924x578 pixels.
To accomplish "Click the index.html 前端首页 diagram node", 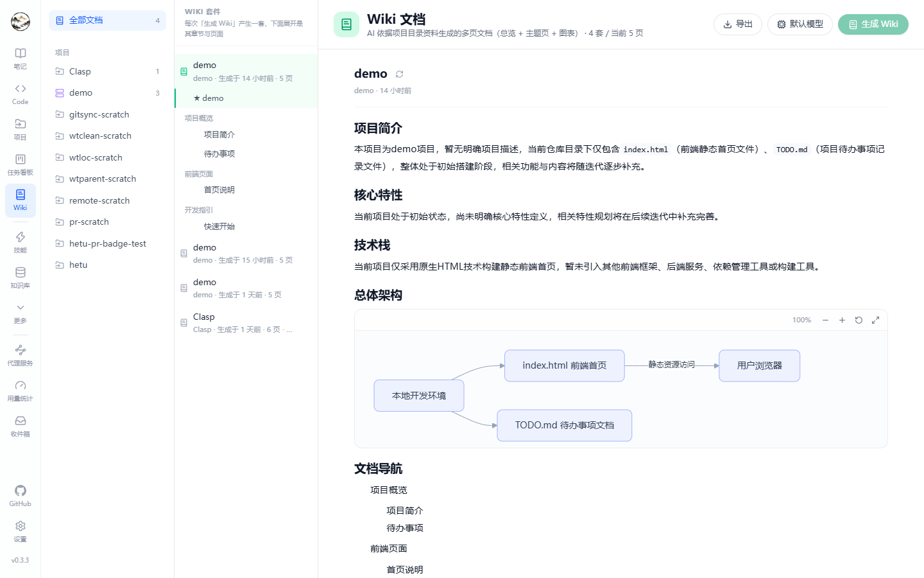I will [x=565, y=365].
